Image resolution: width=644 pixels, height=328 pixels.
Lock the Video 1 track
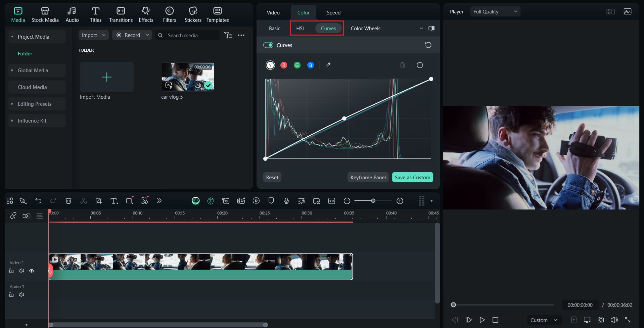[x=11, y=271]
